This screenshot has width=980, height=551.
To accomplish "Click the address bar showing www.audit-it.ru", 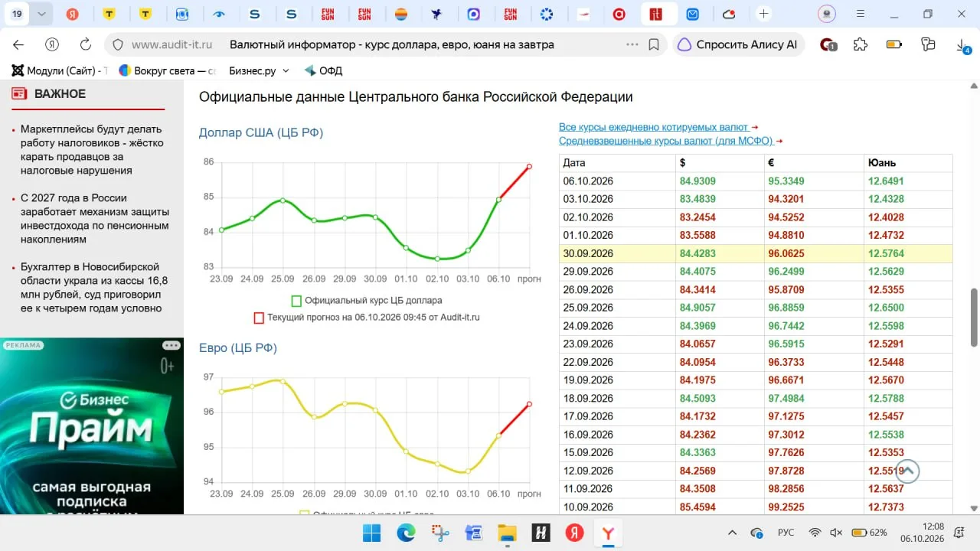I will pyautogui.click(x=383, y=44).
